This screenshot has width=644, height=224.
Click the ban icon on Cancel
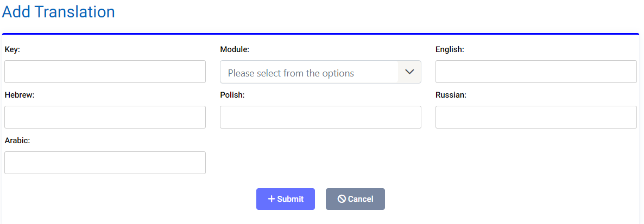[x=342, y=199]
